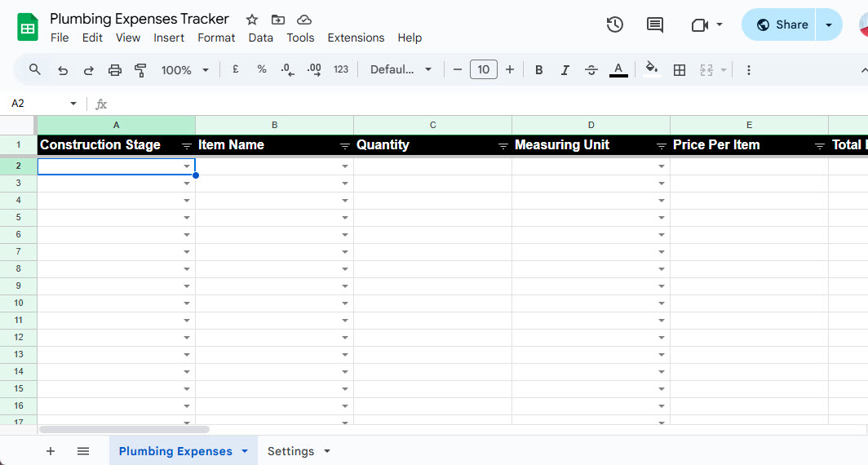Open the all sheets list
Screen dimensions: 868x465
(83, 451)
